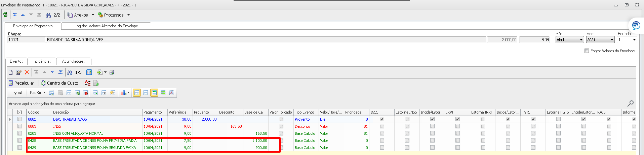Viewport: 644px width, 155px height.
Task: Select the Acumuladores tab
Action: (x=73, y=61)
